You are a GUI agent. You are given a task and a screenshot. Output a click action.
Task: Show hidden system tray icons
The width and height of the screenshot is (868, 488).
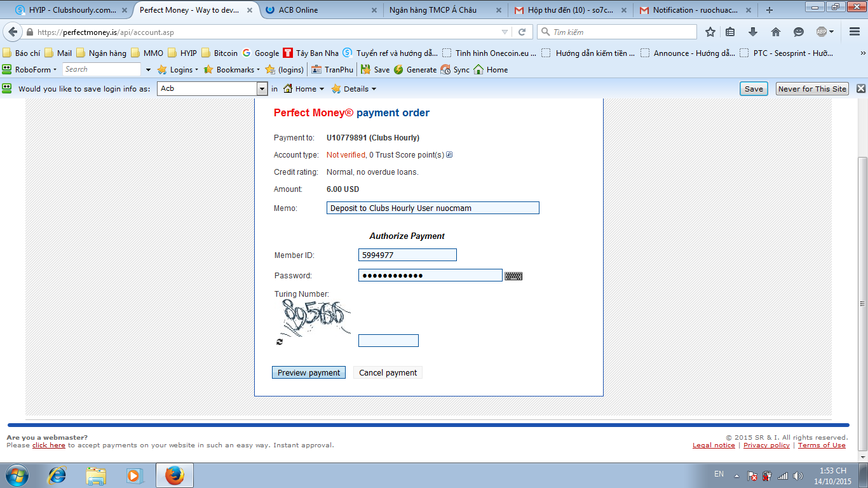coord(736,475)
